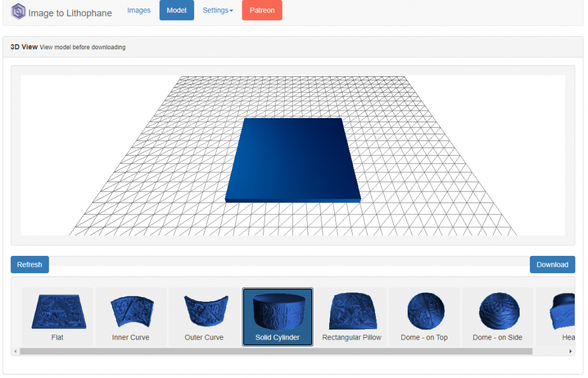This screenshot has height=378, width=588.
Task: Click the Image to Lithophane logo icon
Action: click(x=18, y=11)
